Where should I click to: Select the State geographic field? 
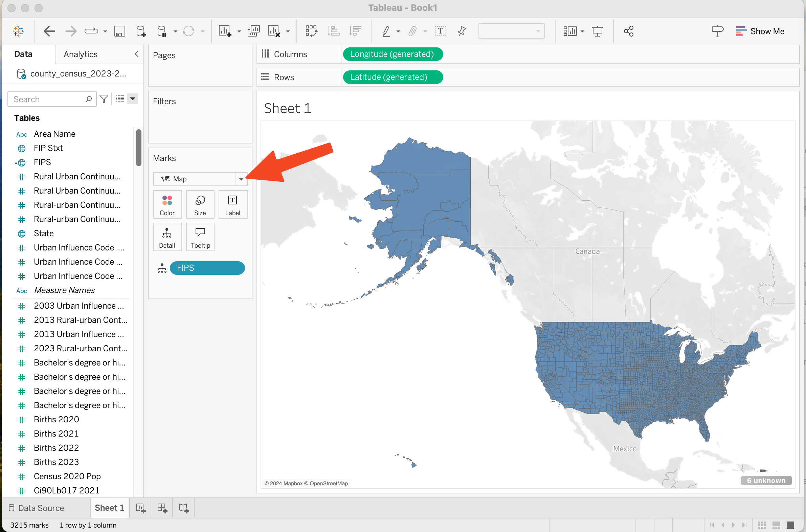(44, 234)
